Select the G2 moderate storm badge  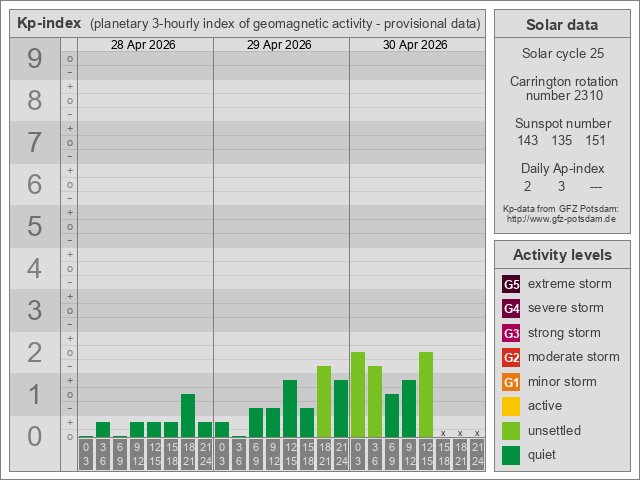pyautogui.click(x=511, y=357)
